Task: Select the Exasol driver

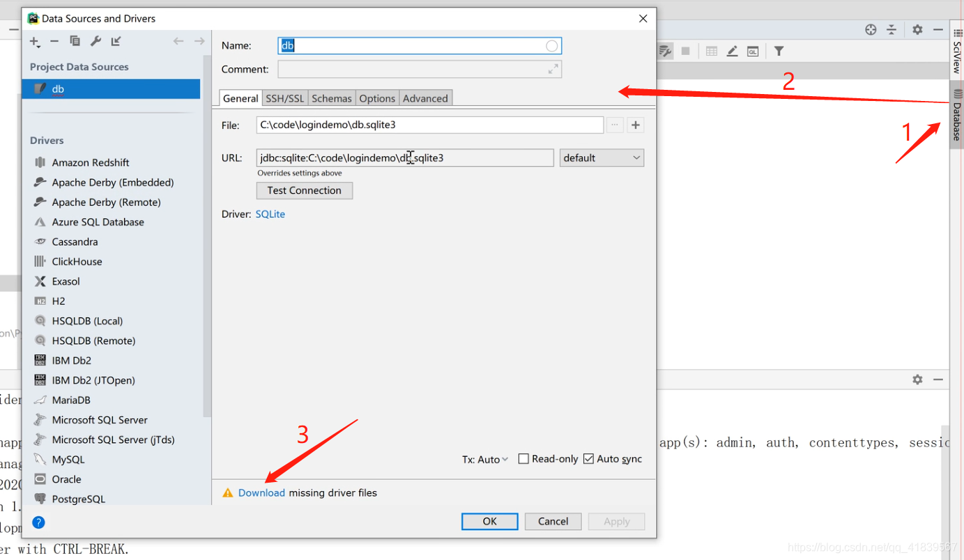Action: (x=66, y=281)
